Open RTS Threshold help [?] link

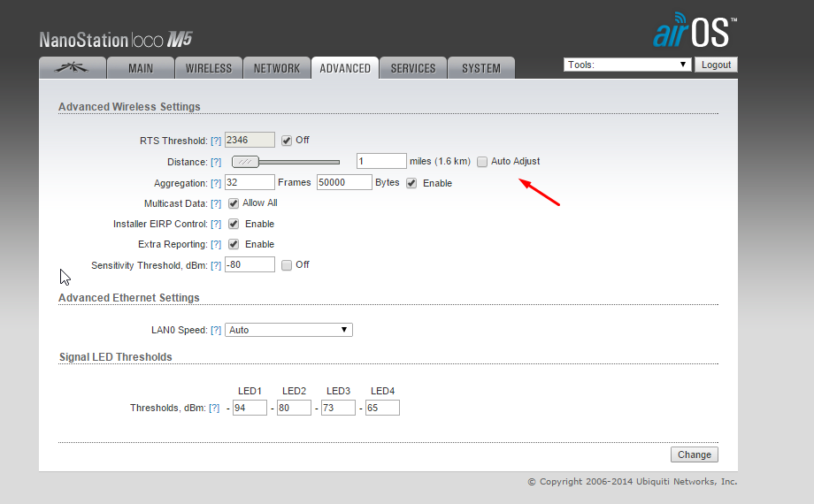(x=216, y=141)
